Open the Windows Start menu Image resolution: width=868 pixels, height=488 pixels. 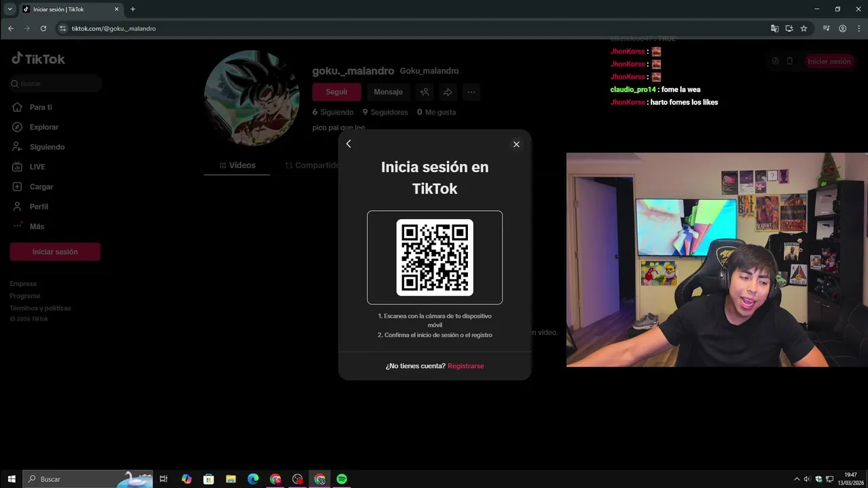coord(12,479)
